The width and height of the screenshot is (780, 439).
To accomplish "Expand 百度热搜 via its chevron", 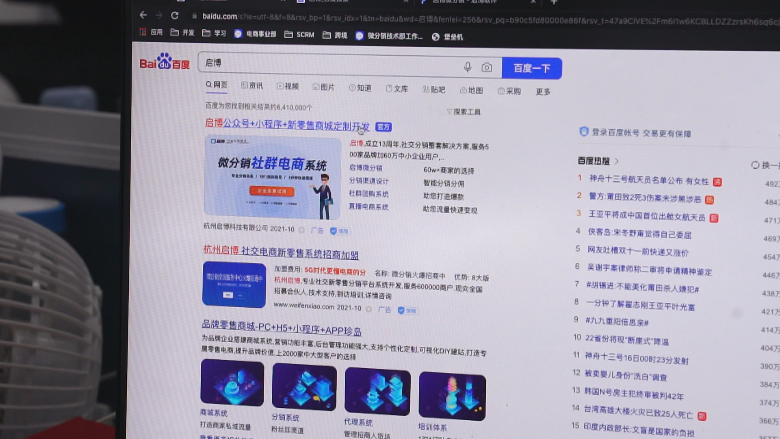I will click(x=617, y=162).
